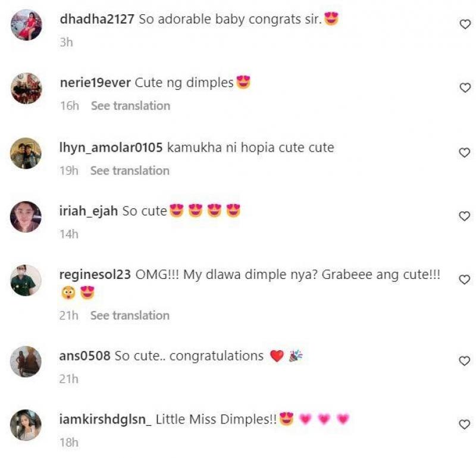Heart the Little Miss Dimples comment
Viewport: 476px width, 458px height.
tap(464, 424)
